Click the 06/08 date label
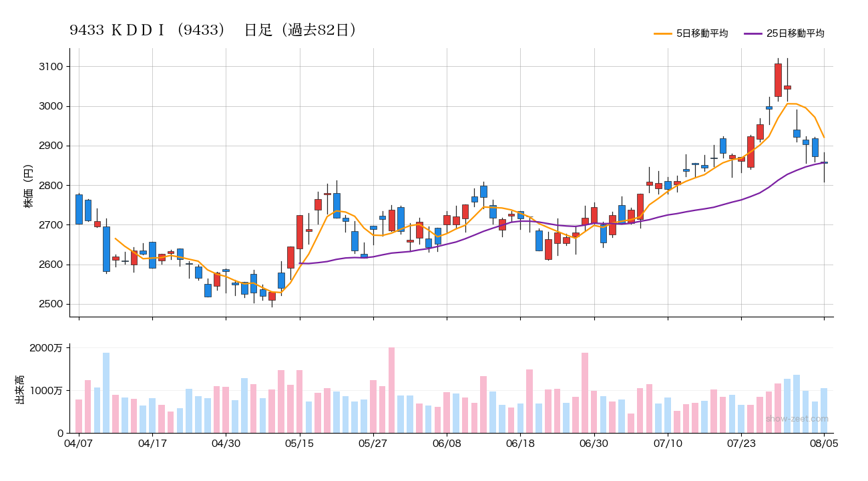 [x=447, y=443]
